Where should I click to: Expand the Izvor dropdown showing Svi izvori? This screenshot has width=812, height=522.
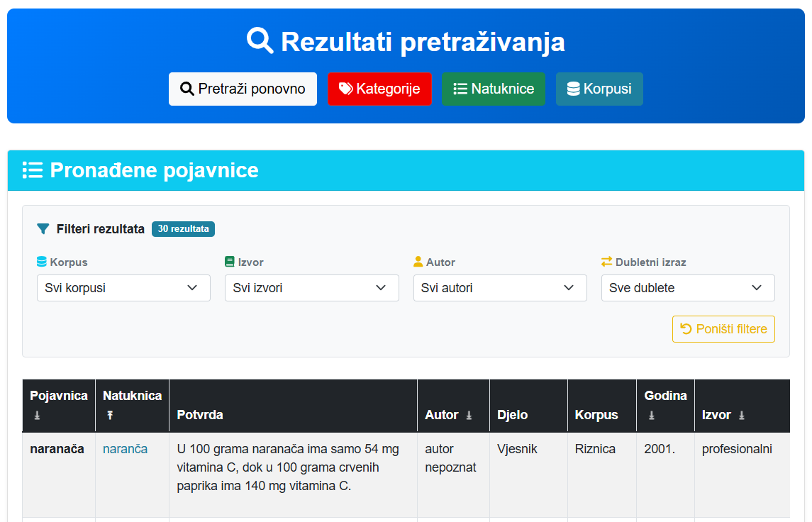point(311,288)
